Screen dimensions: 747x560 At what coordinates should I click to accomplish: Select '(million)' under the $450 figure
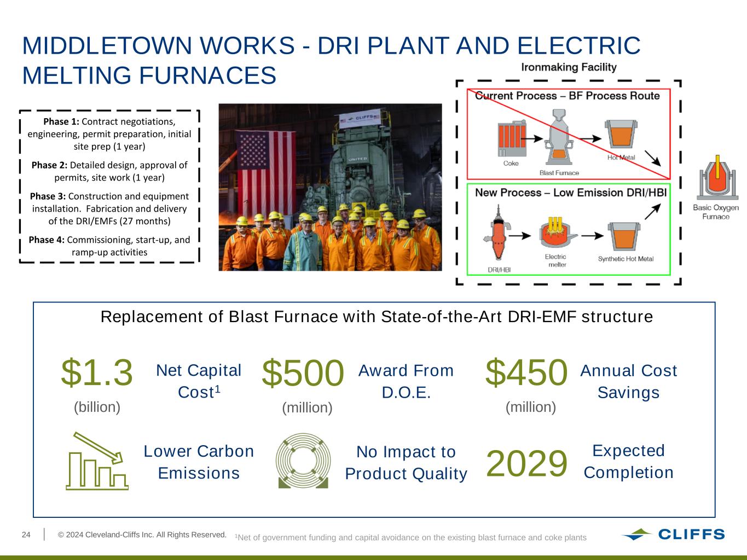531,407
